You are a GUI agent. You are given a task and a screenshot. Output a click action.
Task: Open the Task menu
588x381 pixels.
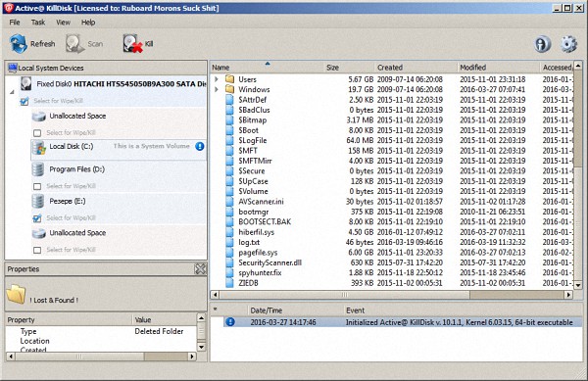tap(38, 23)
